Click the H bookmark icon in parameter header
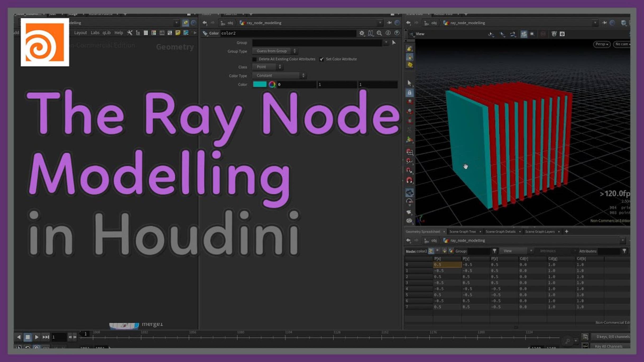Viewport: 644px width, 362px height. tap(371, 33)
